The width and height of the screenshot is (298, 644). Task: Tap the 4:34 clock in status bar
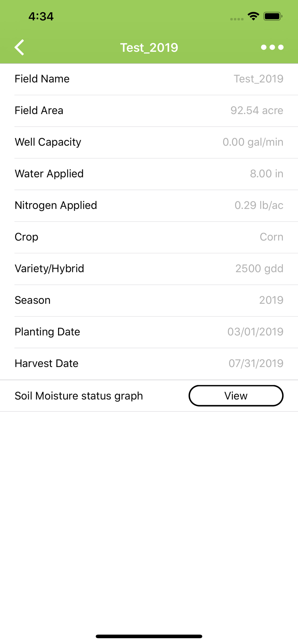point(41,16)
